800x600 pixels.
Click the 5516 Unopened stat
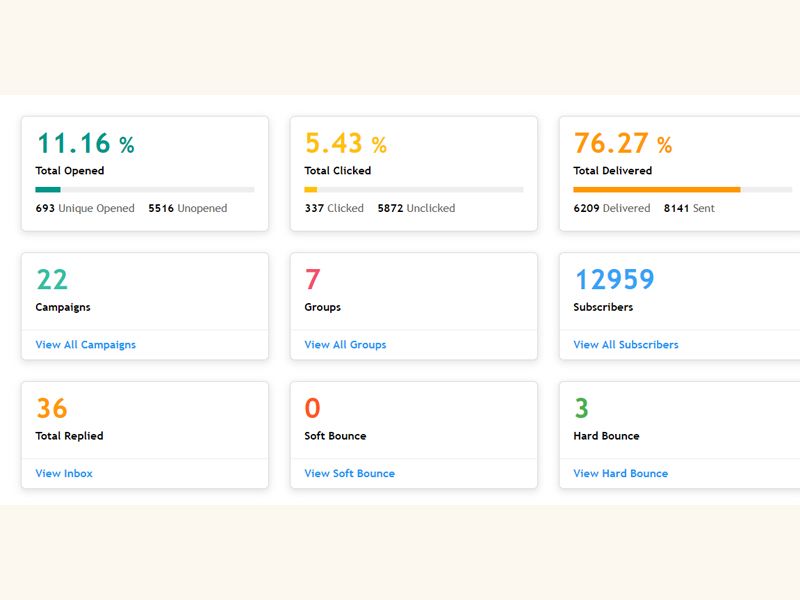pos(188,208)
